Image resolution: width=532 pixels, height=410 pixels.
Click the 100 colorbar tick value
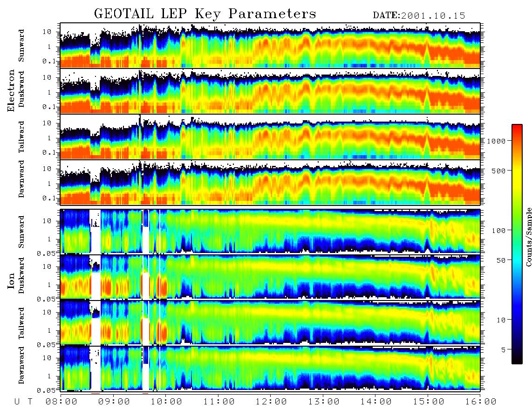[x=499, y=231]
